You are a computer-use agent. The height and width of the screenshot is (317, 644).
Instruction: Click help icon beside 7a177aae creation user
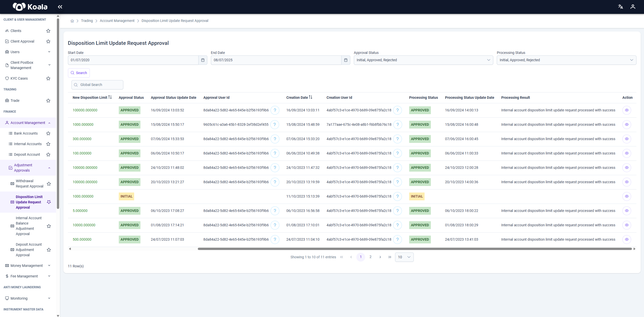[397, 124]
